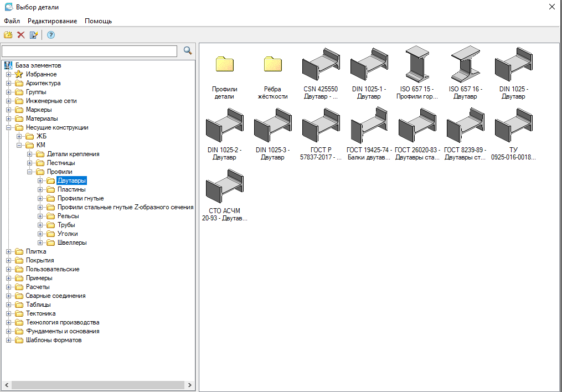Expand the ЖБ tree node

point(19,136)
